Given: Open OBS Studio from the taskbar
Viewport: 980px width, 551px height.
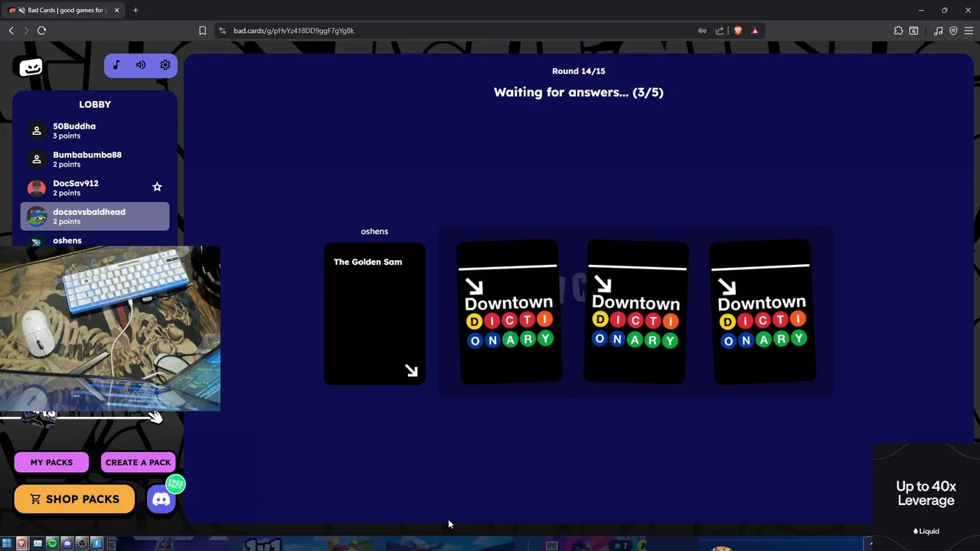Looking at the screenshot, I should (82, 543).
